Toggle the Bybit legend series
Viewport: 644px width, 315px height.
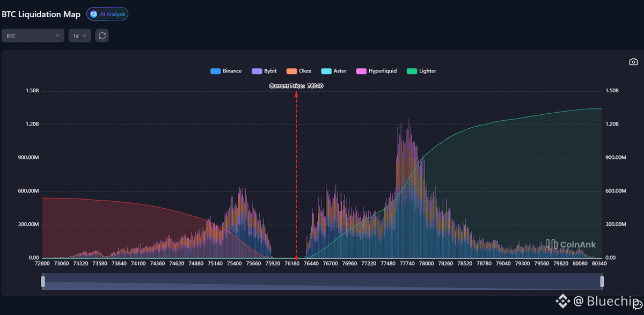tap(264, 71)
